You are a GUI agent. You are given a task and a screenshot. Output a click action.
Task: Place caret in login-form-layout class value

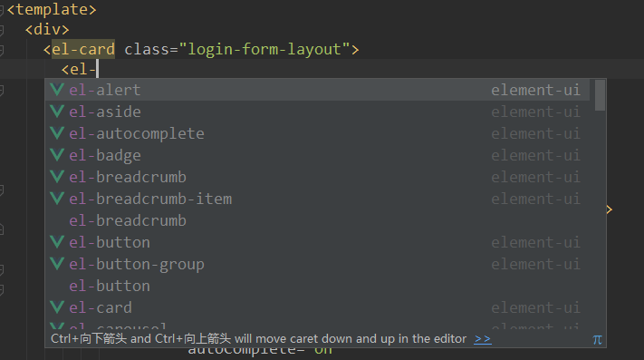click(x=264, y=49)
